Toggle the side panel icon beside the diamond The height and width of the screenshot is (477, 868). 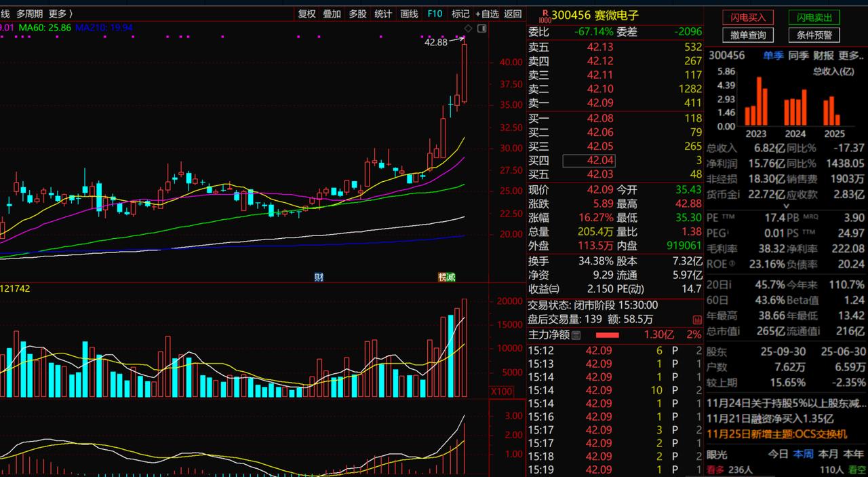[x=481, y=28]
